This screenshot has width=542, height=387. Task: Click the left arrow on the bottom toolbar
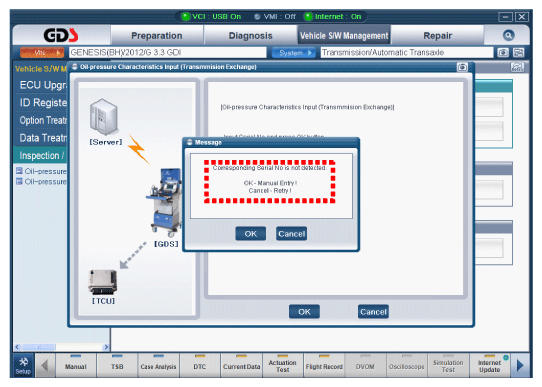coord(45,365)
